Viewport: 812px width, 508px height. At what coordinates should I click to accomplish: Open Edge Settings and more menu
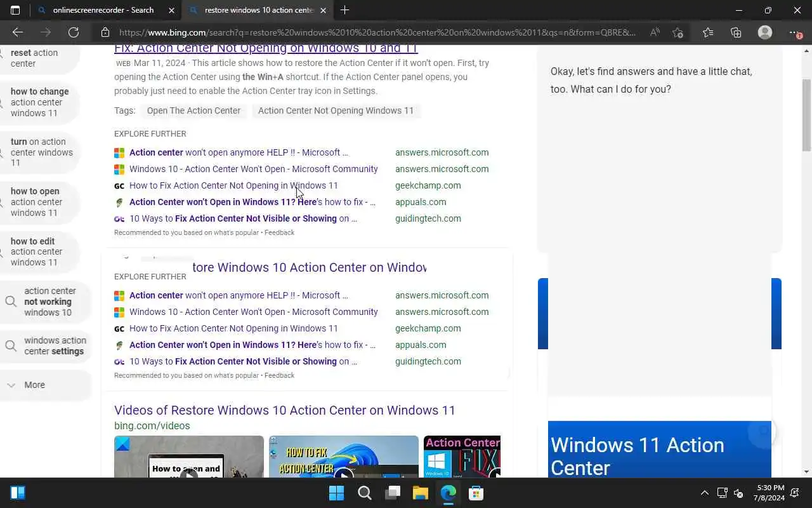click(x=795, y=32)
